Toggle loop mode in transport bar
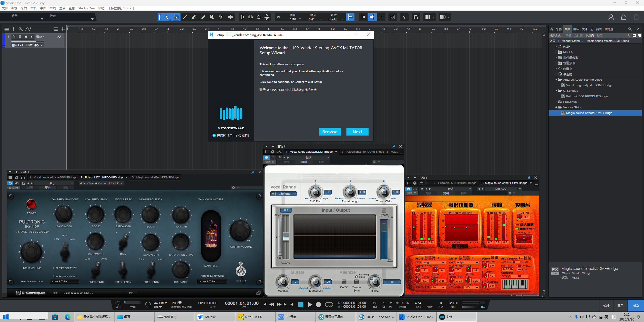Viewport: 644px width, 322px height. point(329,305)
